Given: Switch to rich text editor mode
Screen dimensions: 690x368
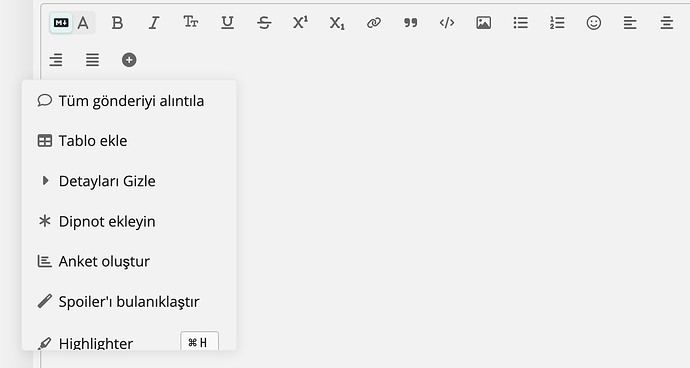Looking at the screenshot, I should 83,23.
